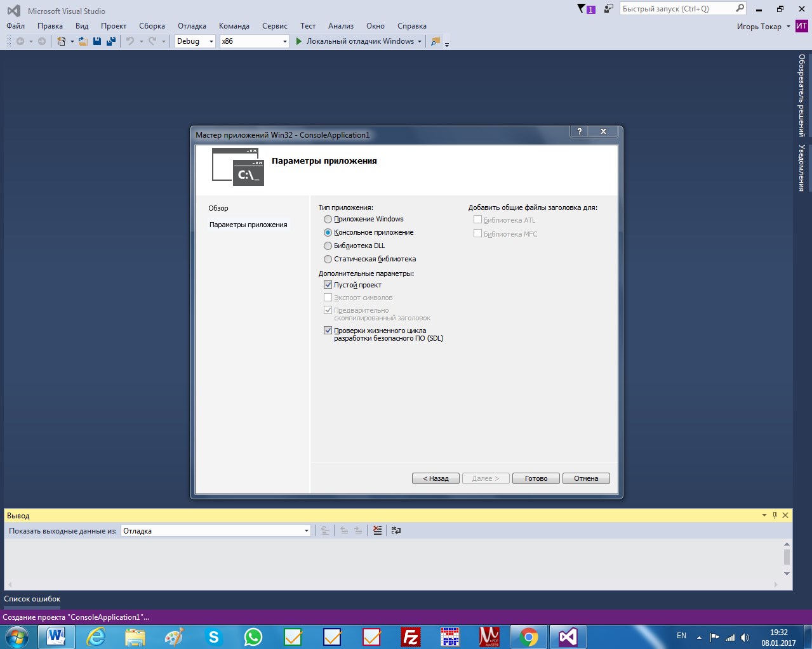Click the Библиотека MFC checkbox

pyautogui.click(x=477, y=233)
